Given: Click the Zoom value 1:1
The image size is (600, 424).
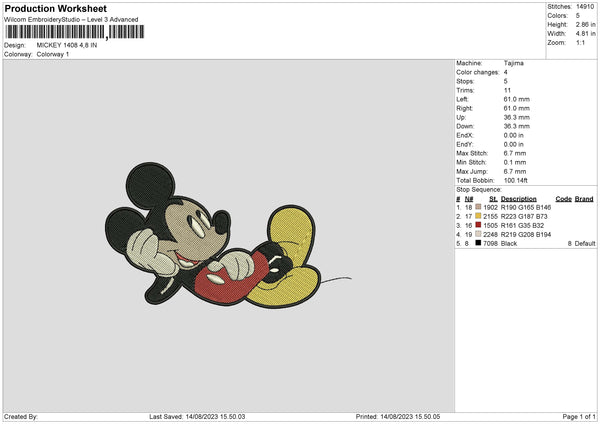Looking at the screenshot, I should pos(580,42).
